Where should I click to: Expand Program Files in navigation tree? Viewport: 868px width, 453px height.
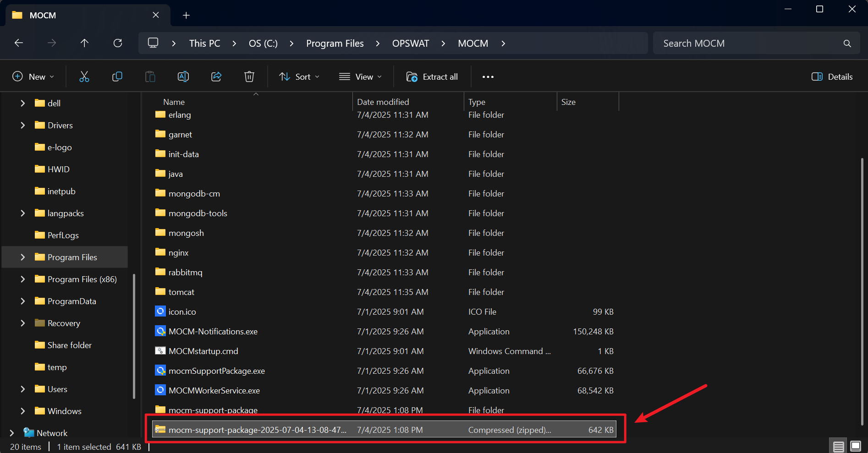(x=22, y=257)
